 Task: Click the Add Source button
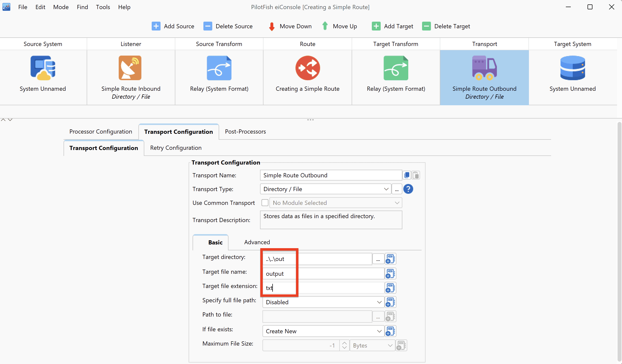click(173, 26)
